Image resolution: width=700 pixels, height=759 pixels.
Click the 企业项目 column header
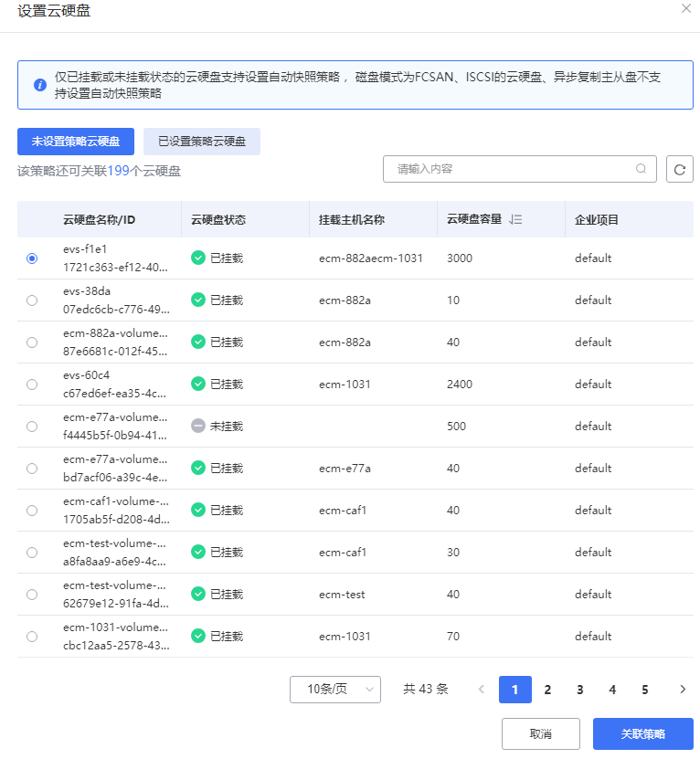597,220
